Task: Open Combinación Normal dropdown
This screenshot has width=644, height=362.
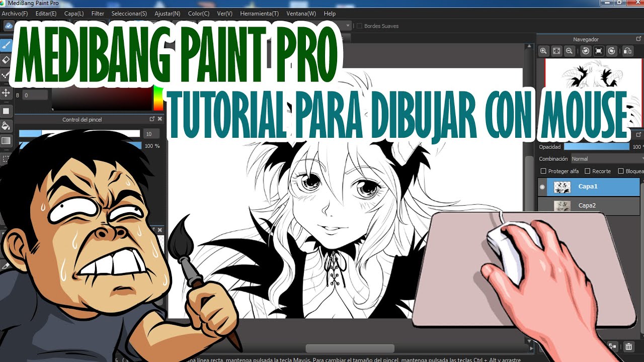Action: click(607, 159)
